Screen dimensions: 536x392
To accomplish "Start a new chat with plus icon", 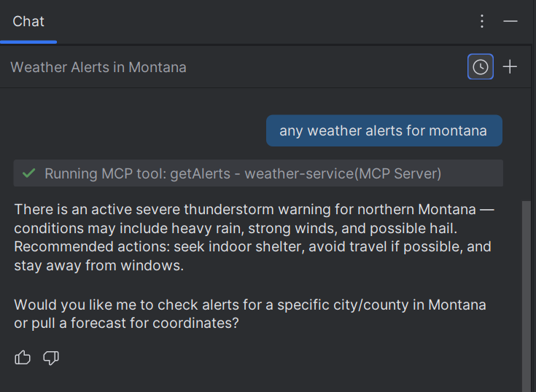I will pos(510,66).
